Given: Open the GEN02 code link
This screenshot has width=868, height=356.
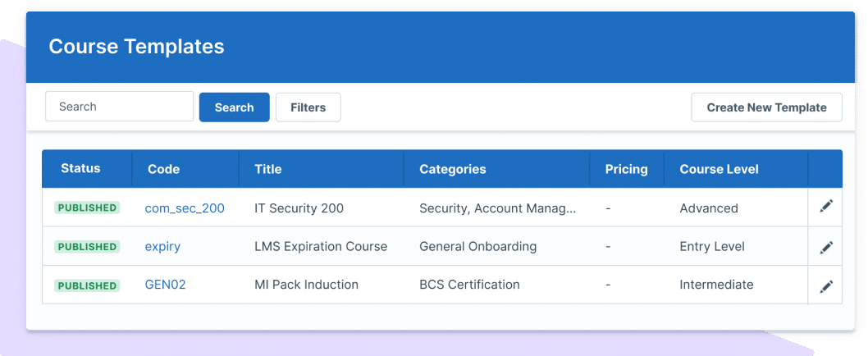Looking at the screenshot, I should (165, 285).
